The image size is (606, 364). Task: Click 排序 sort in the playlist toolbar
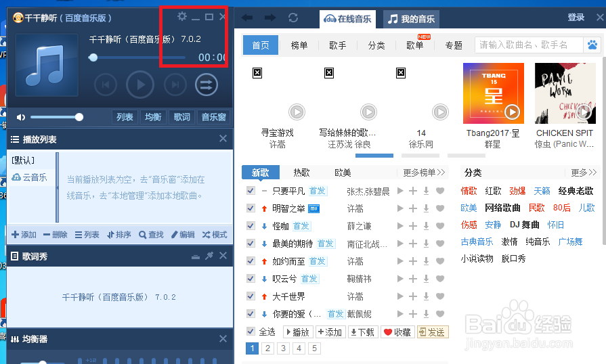pos(119,235)
